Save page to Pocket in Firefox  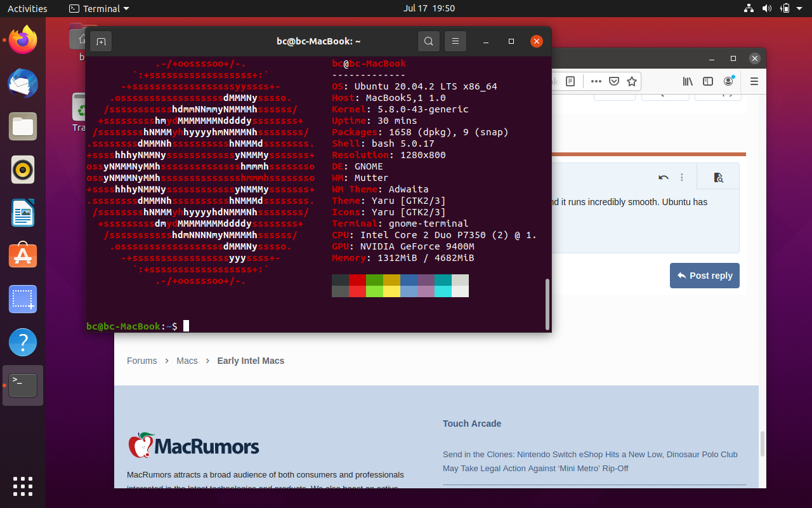click(x=613, y=81)
